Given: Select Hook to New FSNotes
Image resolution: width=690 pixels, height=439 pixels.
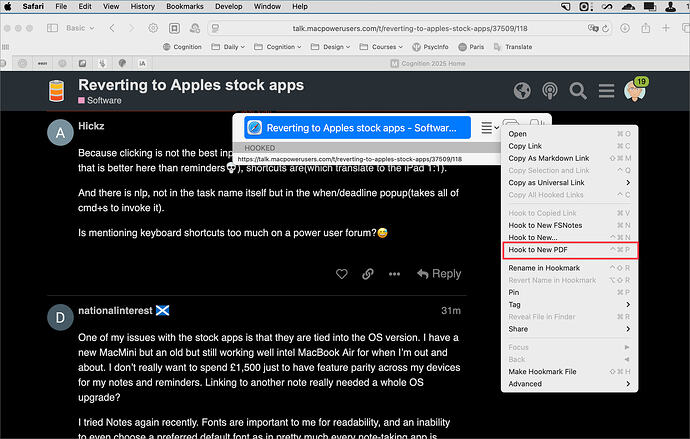Looking at the screenshot, I should (x=569, y=225).
